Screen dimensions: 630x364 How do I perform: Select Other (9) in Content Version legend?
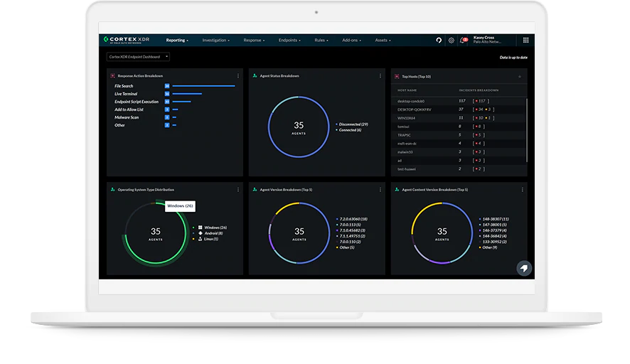(488, 248)
